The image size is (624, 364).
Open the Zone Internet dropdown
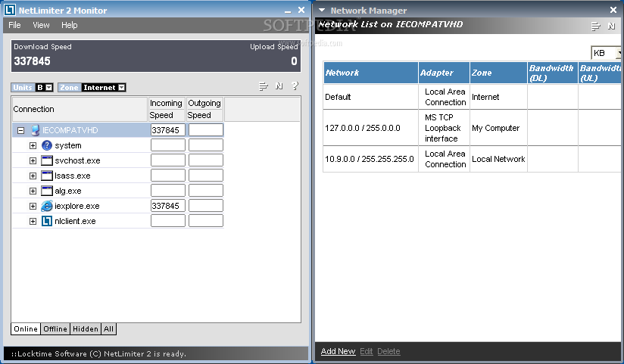(x=122, y=88)
